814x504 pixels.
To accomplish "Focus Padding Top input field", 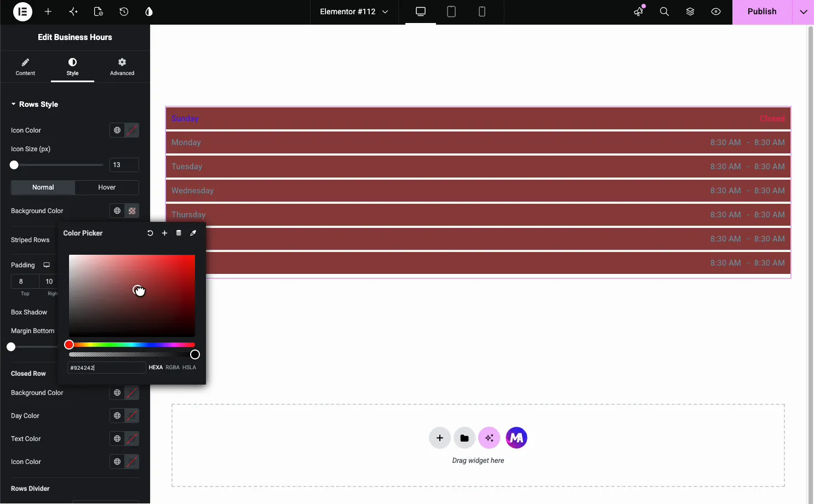I will (25, 282).
